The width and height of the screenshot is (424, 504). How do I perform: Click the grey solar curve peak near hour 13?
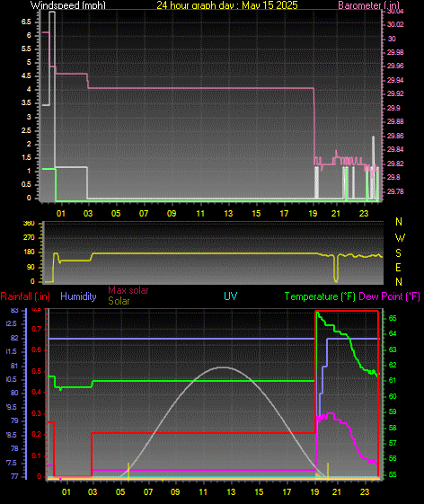point(223,367)
